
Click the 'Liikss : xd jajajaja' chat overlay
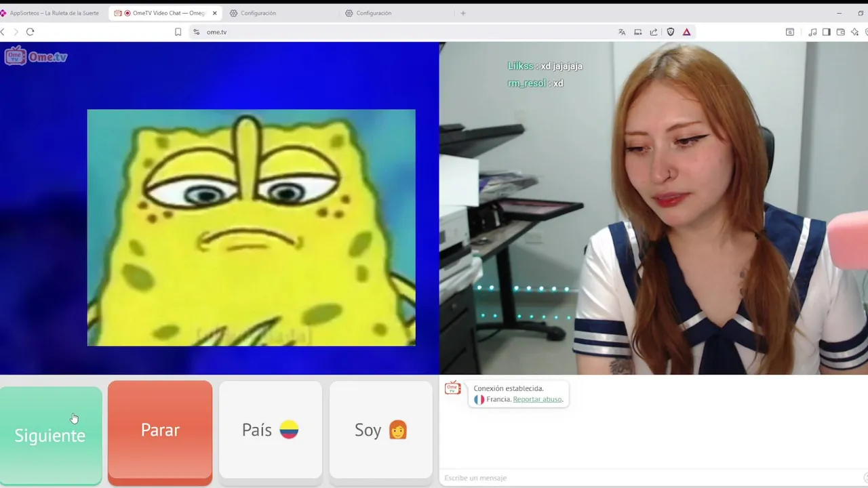[545, 66]
